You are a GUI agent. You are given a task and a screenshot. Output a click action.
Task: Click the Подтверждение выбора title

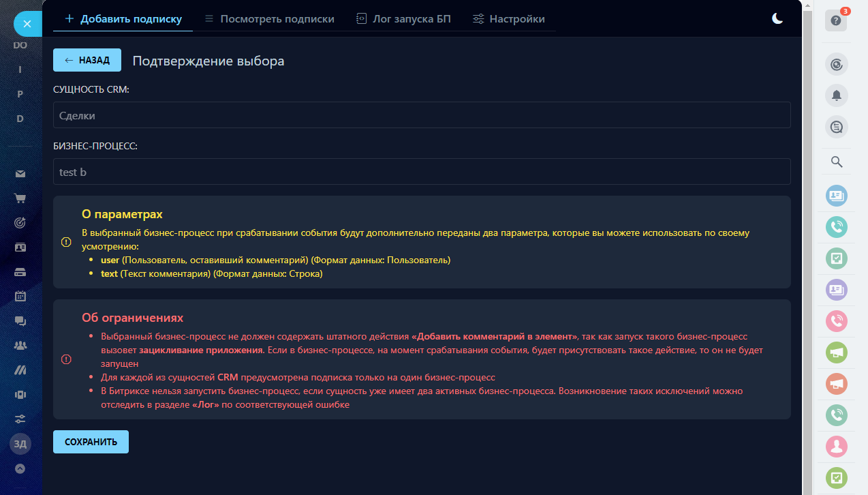pos(208,61)
